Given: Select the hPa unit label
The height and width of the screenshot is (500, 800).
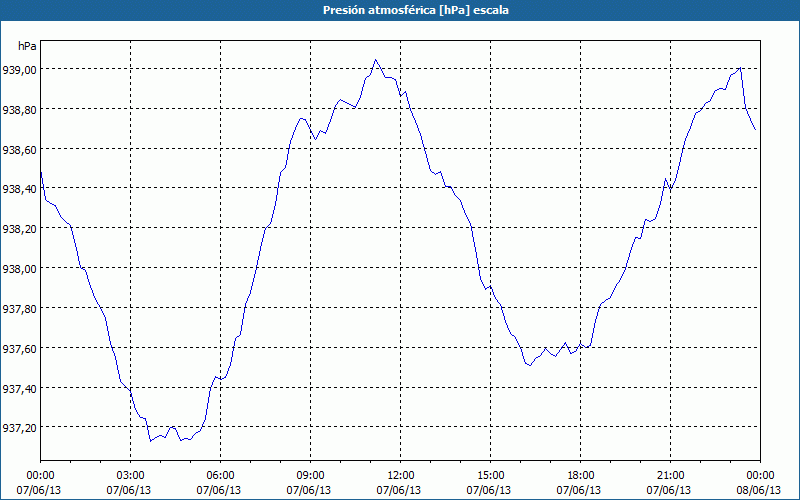Looking at the screenshot, I should (27, 46).
